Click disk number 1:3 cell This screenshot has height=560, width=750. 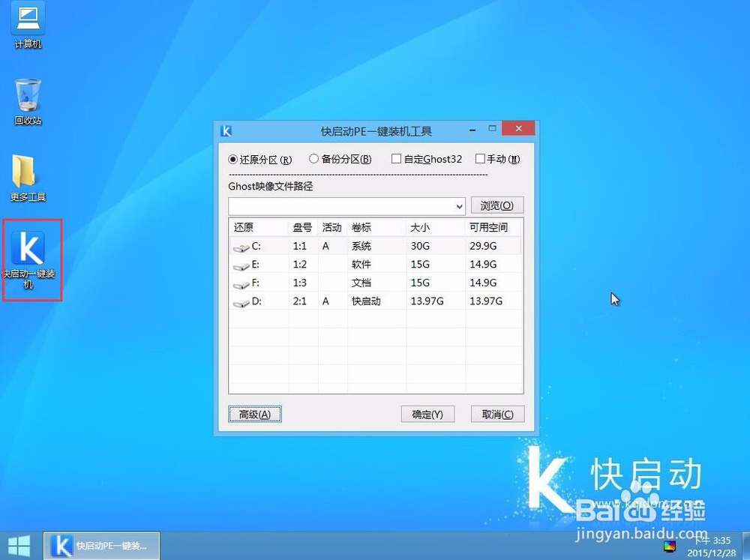(299, 283)
